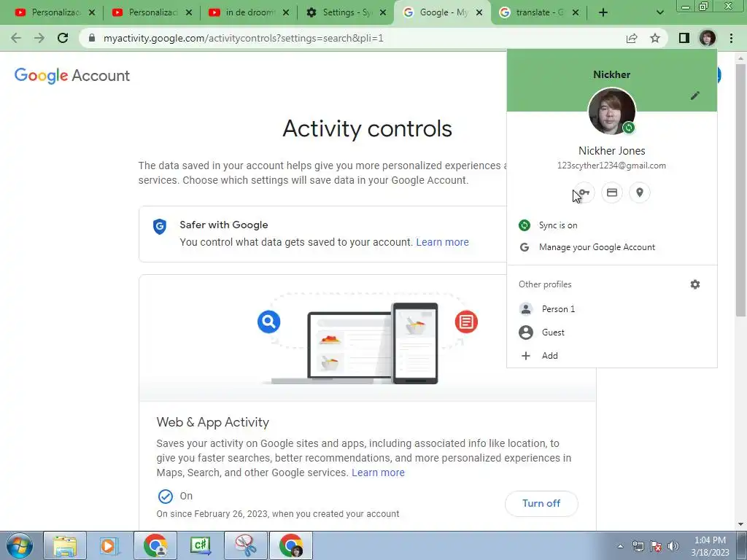Click the network tray icon

[638, 546]
